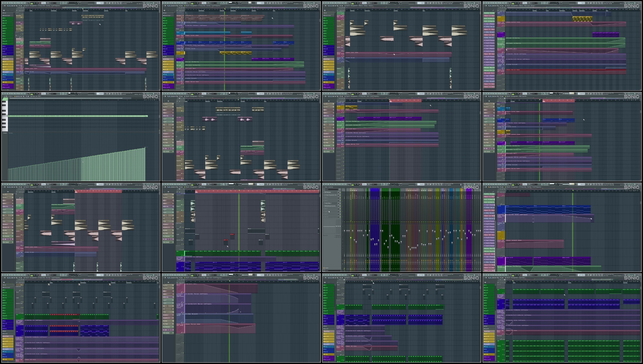Open the output (none) selector in mixer thumbnail
643x364 pixels.
click(x=331, y=268)
